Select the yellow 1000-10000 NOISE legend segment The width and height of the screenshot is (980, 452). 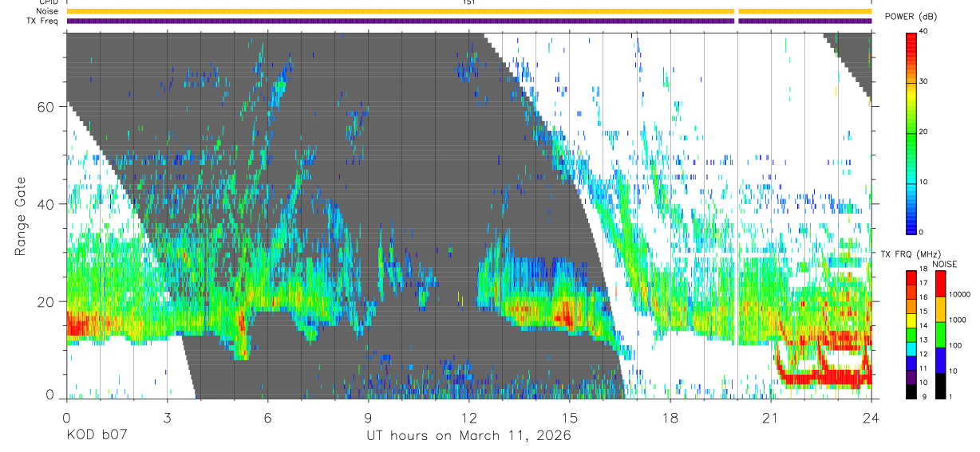(940, 309)
